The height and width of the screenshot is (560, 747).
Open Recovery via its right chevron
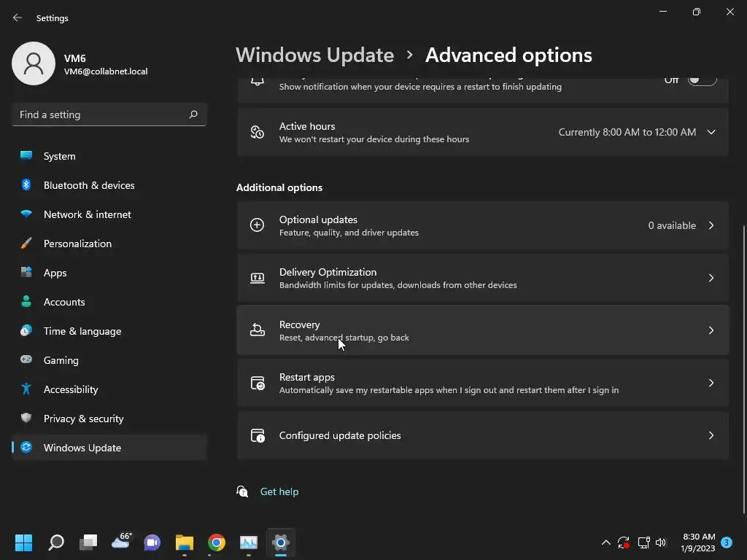click(711, 330)
